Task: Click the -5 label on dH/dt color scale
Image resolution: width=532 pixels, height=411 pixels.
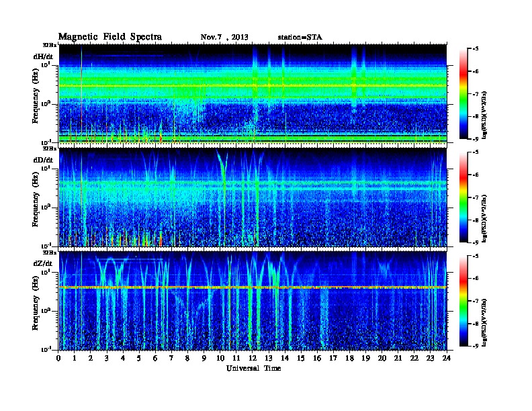Action: 476,49
